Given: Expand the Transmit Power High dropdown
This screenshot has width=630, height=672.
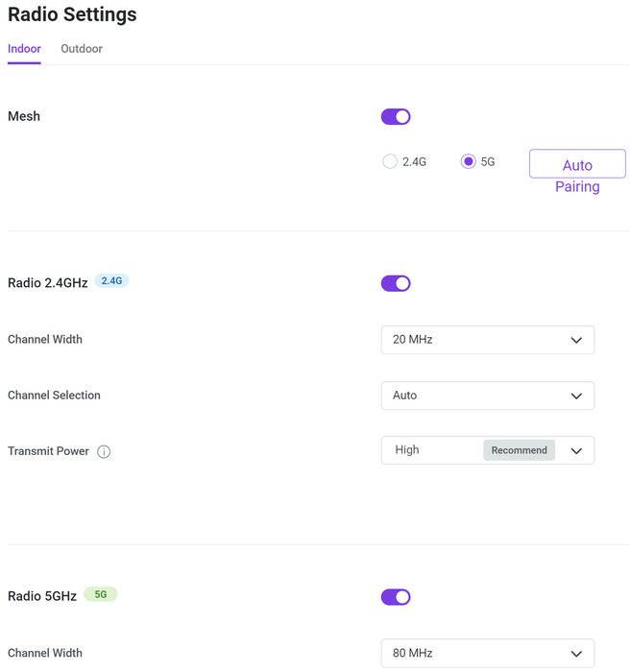Looking at the screenshot, I should click(x=432, y=450).
